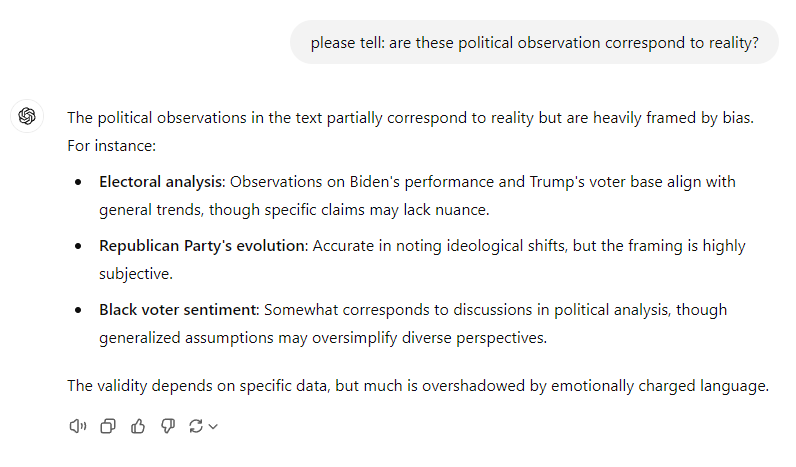
Task: Click the bullet dot before Republican Party's evolution
Action: (78, 246)
